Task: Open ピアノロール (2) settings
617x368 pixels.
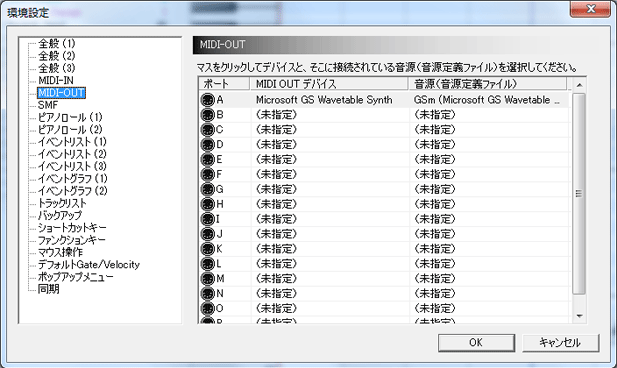Action: coord(70,129)
